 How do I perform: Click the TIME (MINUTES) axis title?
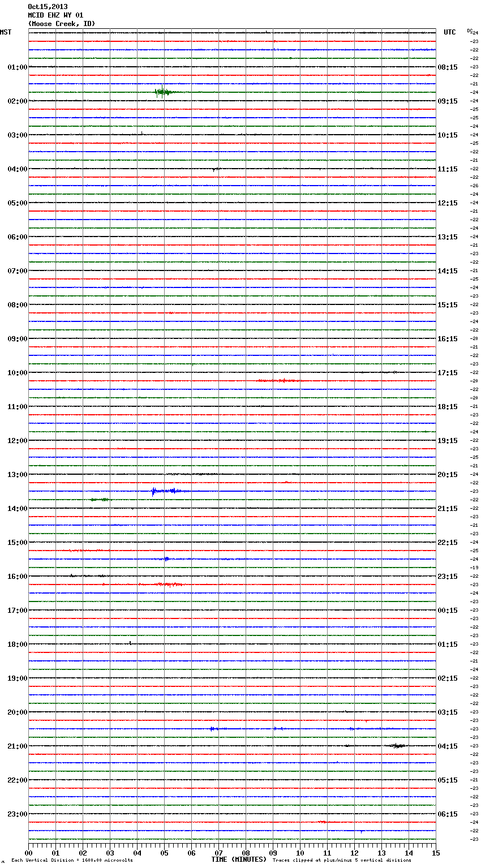click(239, 860)
